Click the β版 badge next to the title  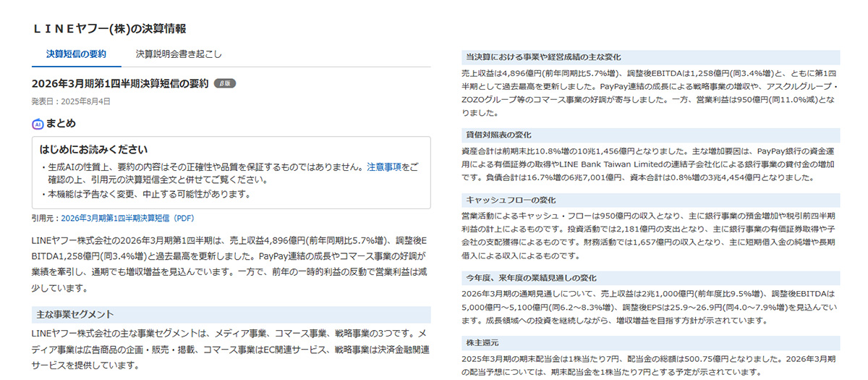point(225,84)
